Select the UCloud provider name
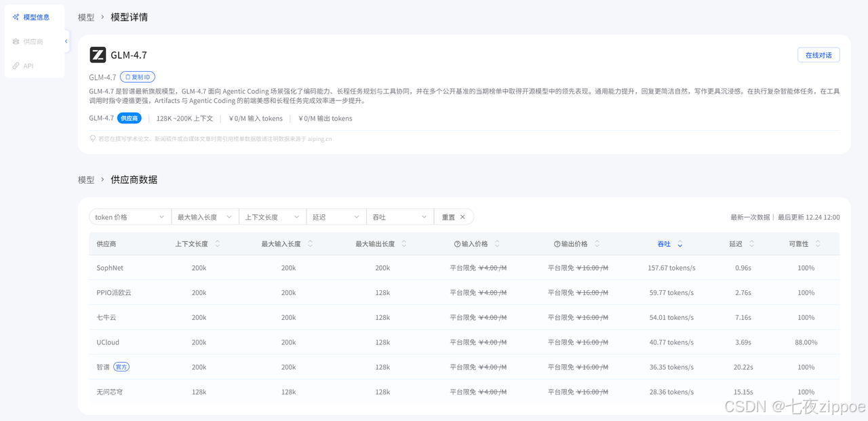This screenshot has width=868, height=421. click(108, 342)
